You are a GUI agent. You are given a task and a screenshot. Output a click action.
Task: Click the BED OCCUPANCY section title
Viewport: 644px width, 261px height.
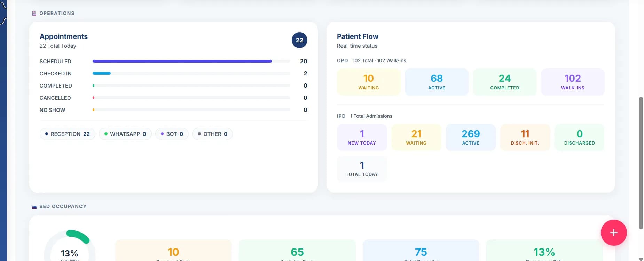pos(63,206)
